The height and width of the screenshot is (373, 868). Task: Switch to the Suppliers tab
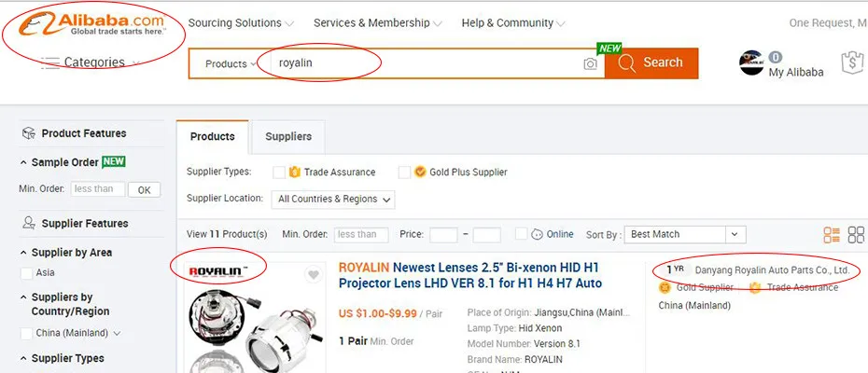pos(288,136)
